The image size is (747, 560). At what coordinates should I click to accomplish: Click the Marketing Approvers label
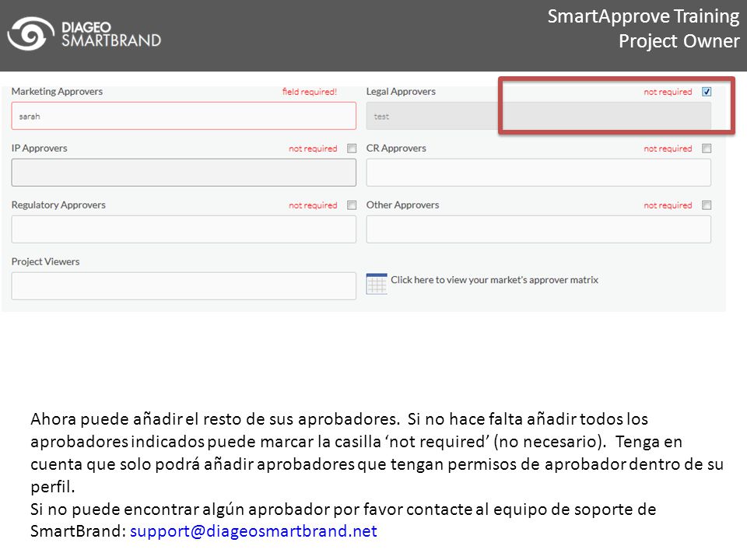click(x=57, y=92)
